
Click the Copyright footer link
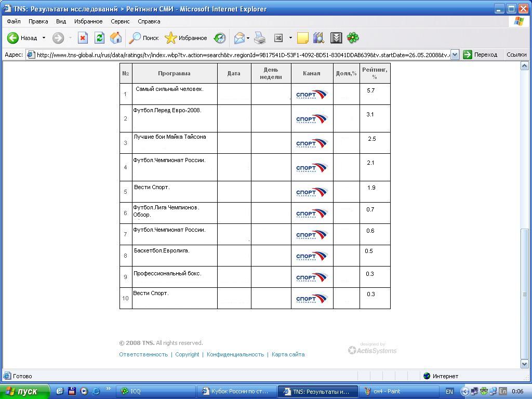coord(187,354)
